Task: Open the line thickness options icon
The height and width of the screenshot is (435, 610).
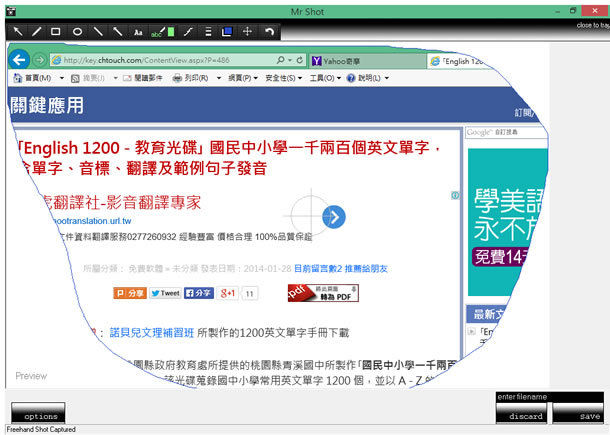Action: 207,32
